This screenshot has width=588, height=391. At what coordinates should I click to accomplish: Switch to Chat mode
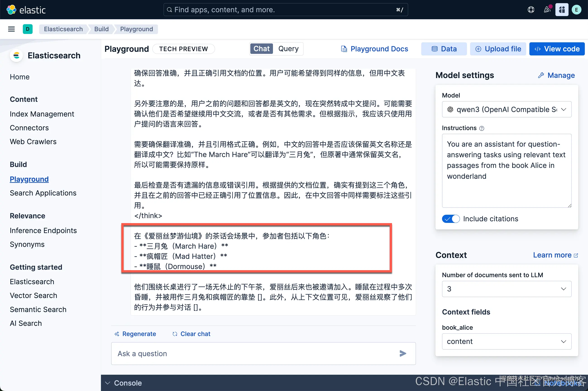click(x=261, y=49)
